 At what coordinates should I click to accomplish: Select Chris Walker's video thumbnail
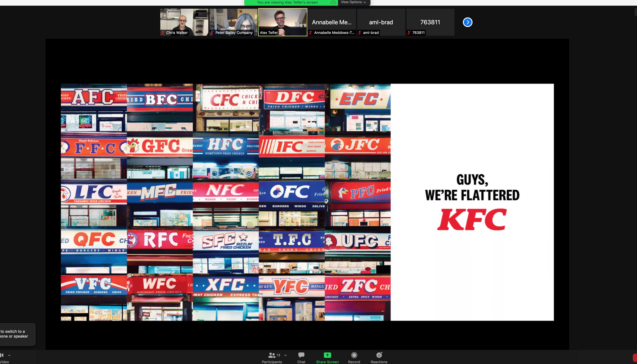184,22
